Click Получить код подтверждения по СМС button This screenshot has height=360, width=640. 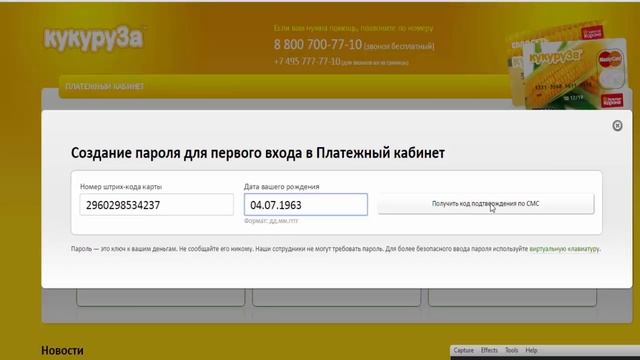(486, 203)
